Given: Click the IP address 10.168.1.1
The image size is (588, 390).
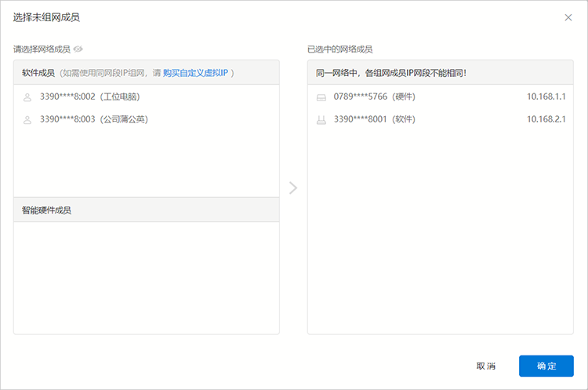Looking at the screenshot, I should [x=546, y=97].
